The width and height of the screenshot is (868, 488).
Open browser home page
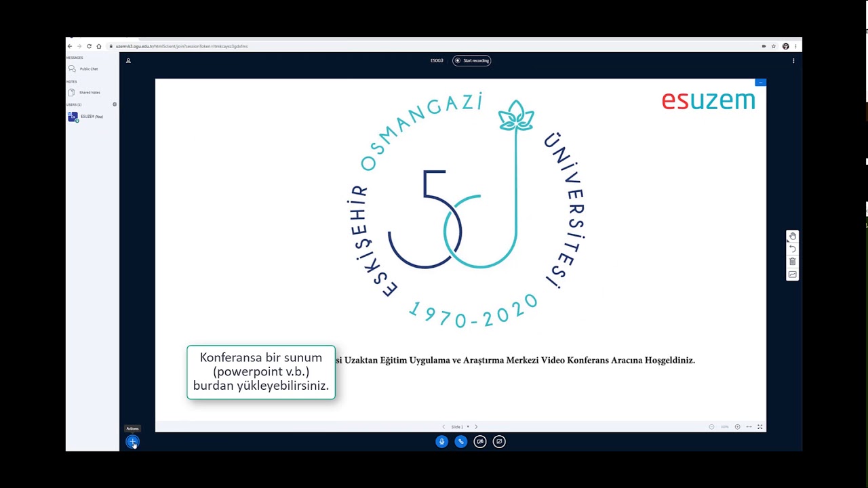pos(99,46)
